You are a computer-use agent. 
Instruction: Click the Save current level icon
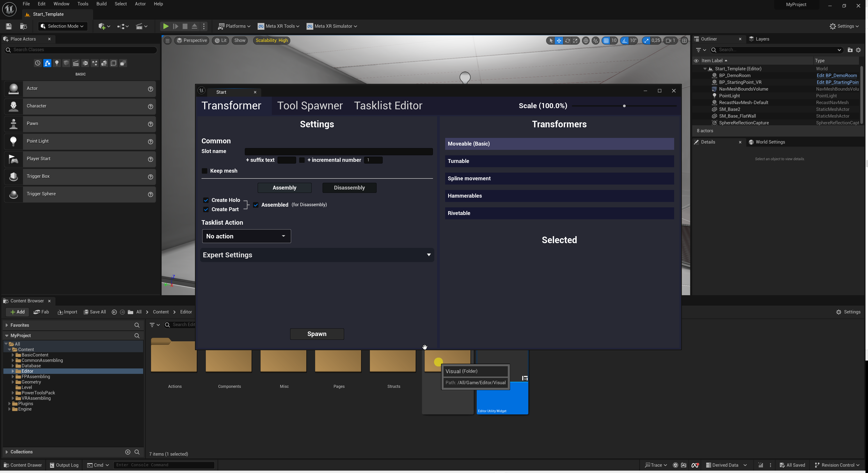[x=9, y=26]
